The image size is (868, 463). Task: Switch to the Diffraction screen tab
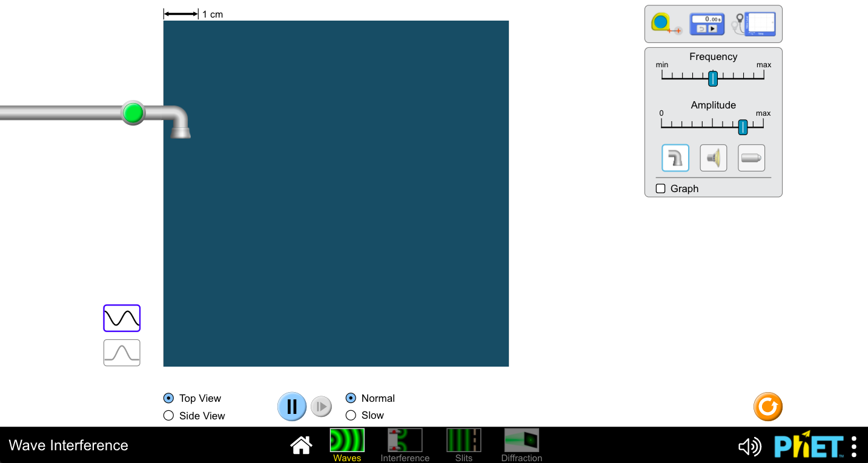522,444
